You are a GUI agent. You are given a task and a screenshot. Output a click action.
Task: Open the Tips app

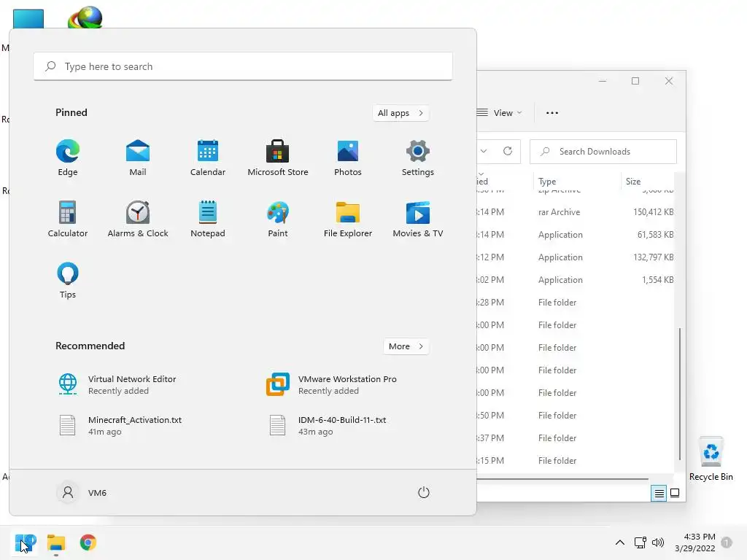(x=68, y=280)
